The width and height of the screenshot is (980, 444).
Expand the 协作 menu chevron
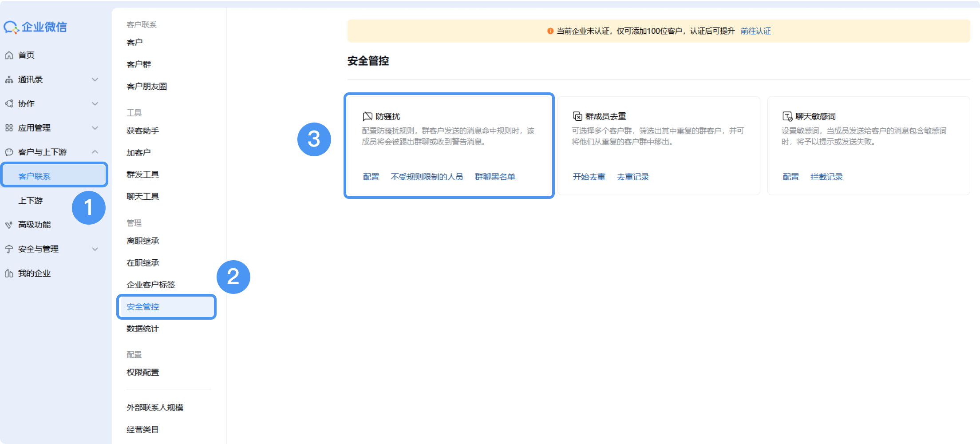click(95, 104)
